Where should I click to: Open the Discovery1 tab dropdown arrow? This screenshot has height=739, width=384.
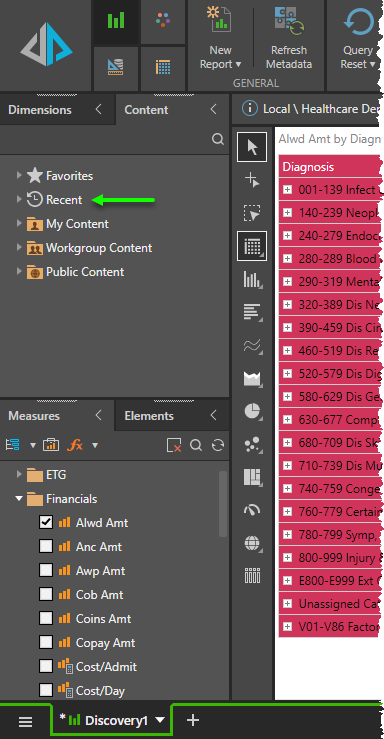tap(160, 720)
